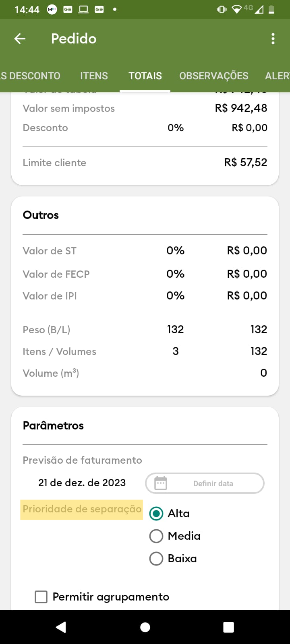
Task: Select the TOTAIS tab
Action: (145, 76)
